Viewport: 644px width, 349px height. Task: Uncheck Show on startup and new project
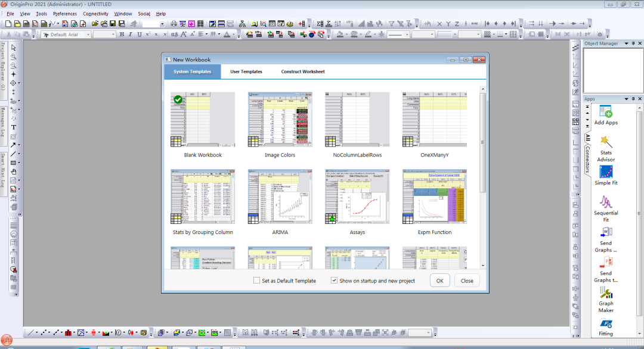point(334,281)
